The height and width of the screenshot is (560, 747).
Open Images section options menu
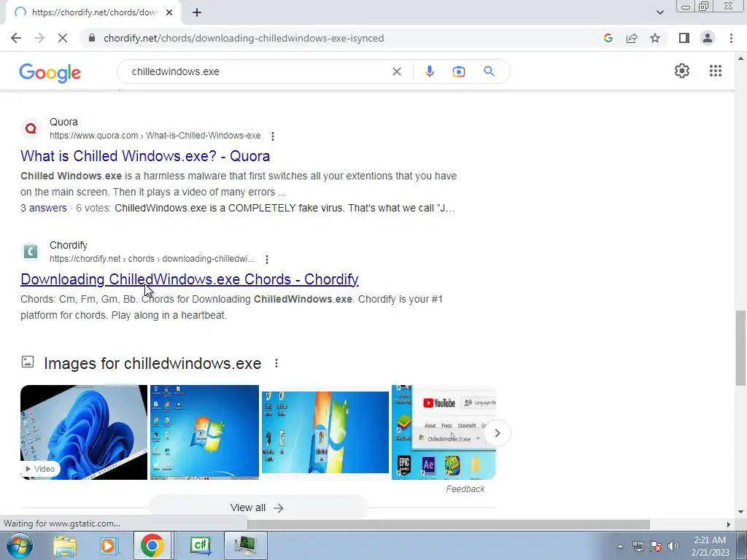coord(276,363)
